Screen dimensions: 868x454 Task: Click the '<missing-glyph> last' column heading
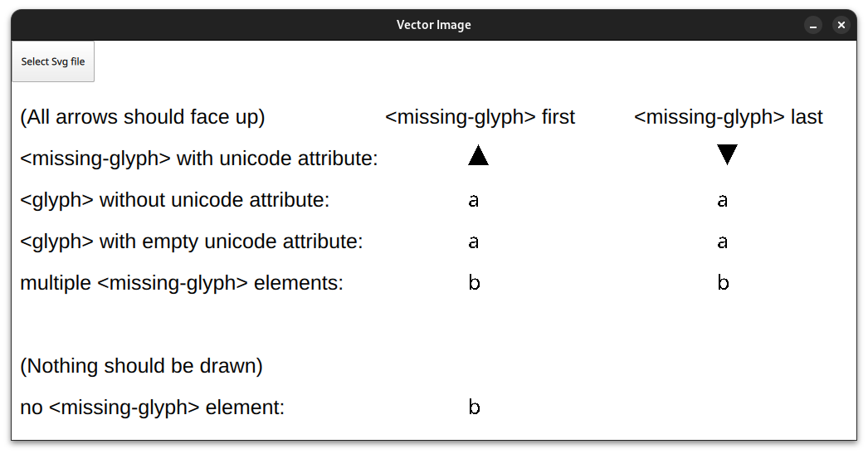pos(728,117)
